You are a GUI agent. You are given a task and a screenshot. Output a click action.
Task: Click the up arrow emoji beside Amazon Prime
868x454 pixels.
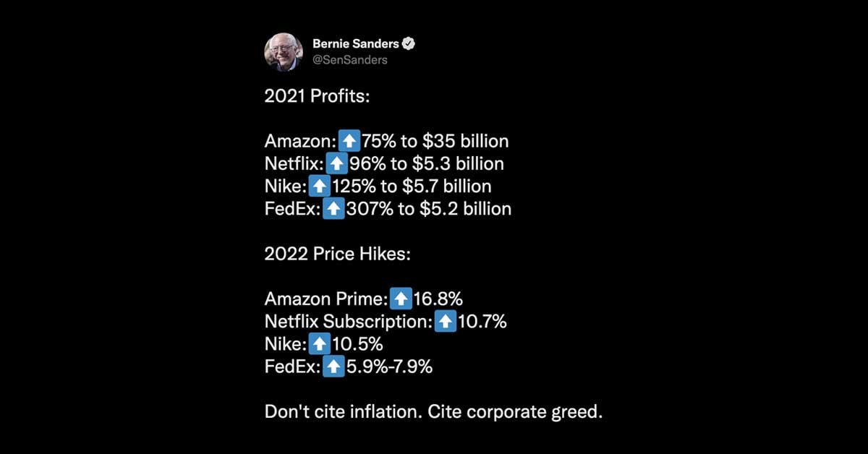coord(401,298)
